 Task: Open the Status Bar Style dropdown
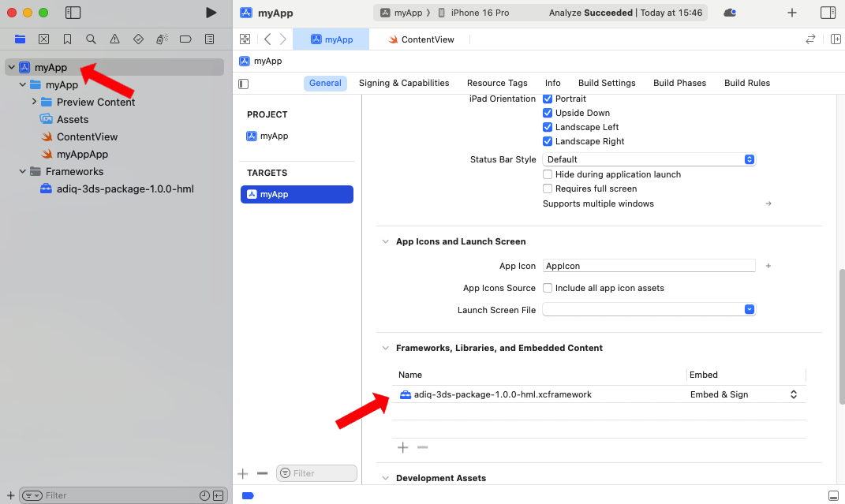[649, 159]
